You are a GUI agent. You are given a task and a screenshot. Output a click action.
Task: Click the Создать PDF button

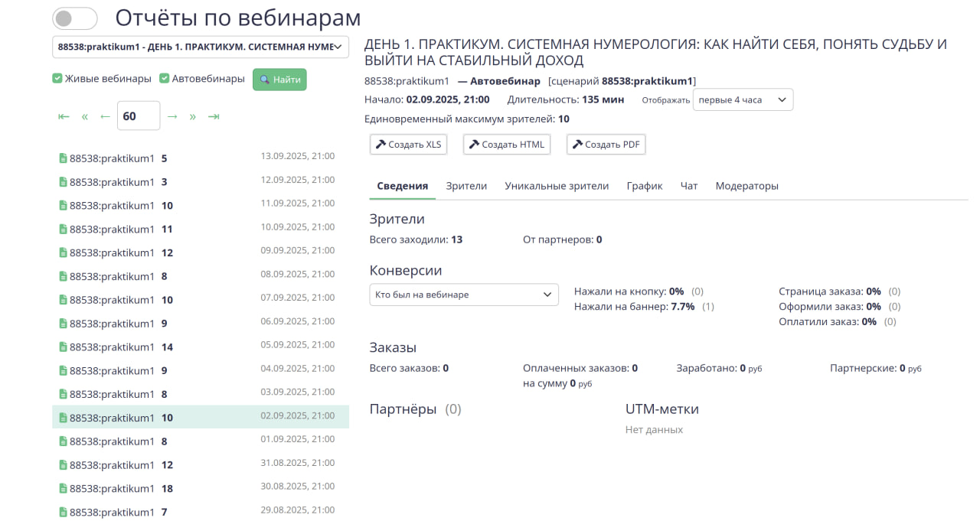click(606, 145)
